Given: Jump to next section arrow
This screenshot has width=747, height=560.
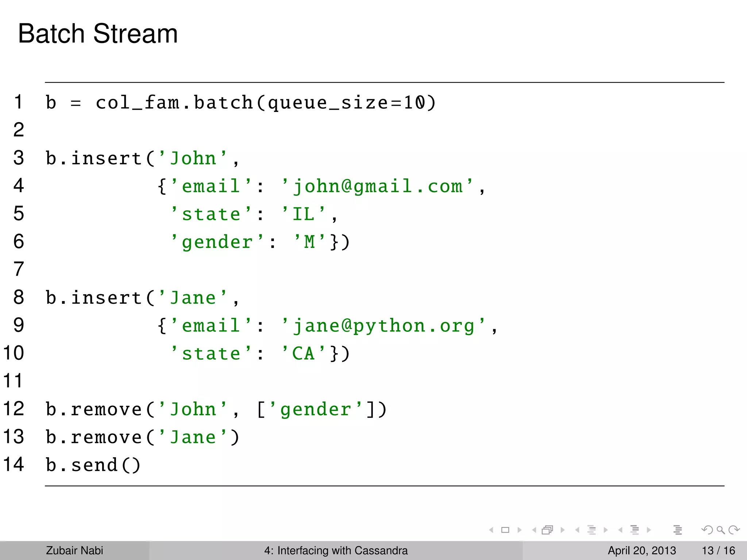Looking at the screenshot, I should tap(649, 530).
